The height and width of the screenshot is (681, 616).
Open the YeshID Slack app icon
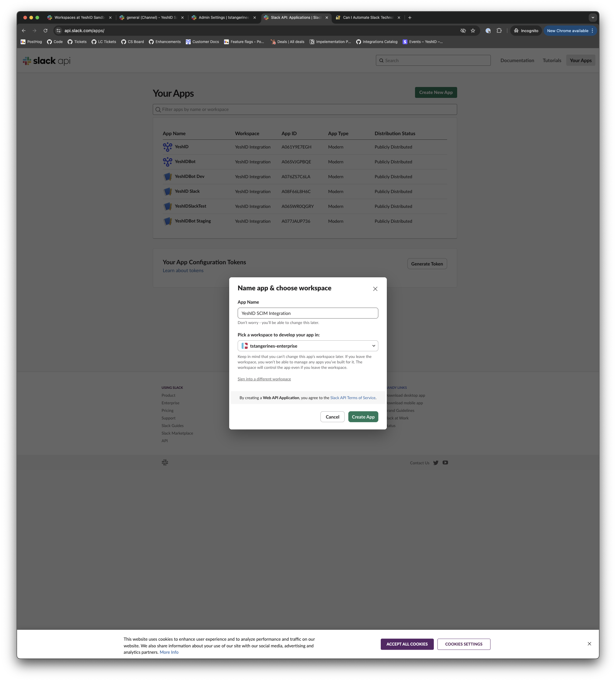pyautogui.click(x=168, y=192)
